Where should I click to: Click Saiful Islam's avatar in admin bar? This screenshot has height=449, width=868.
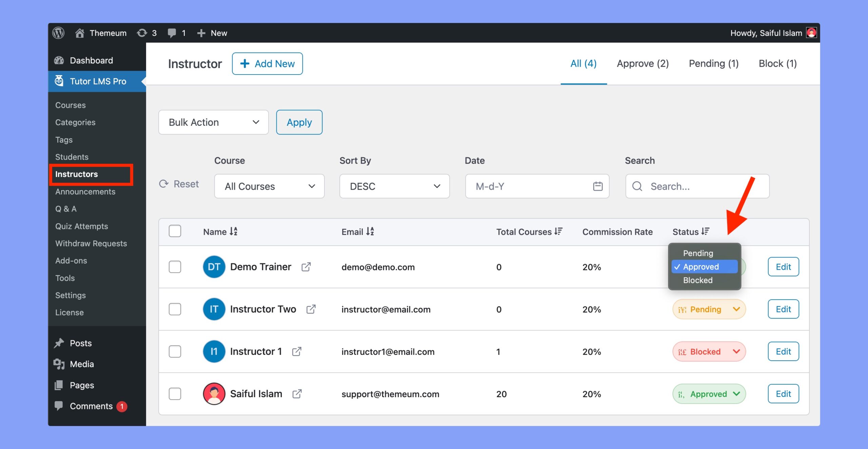[x=811, y=33]
